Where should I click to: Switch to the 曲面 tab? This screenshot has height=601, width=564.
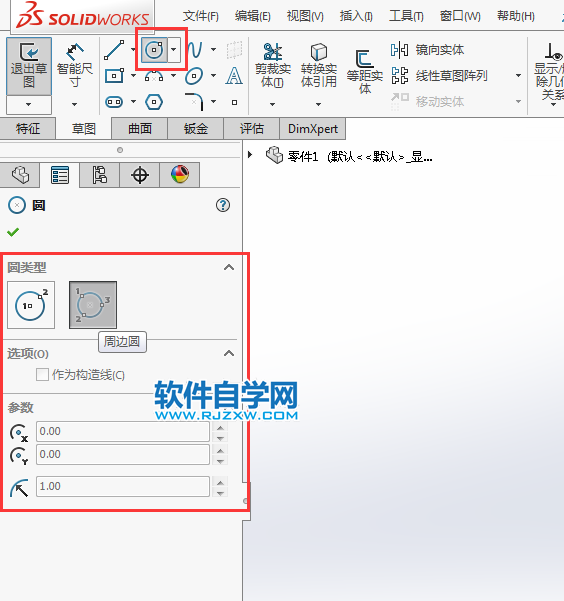[140, 128]
